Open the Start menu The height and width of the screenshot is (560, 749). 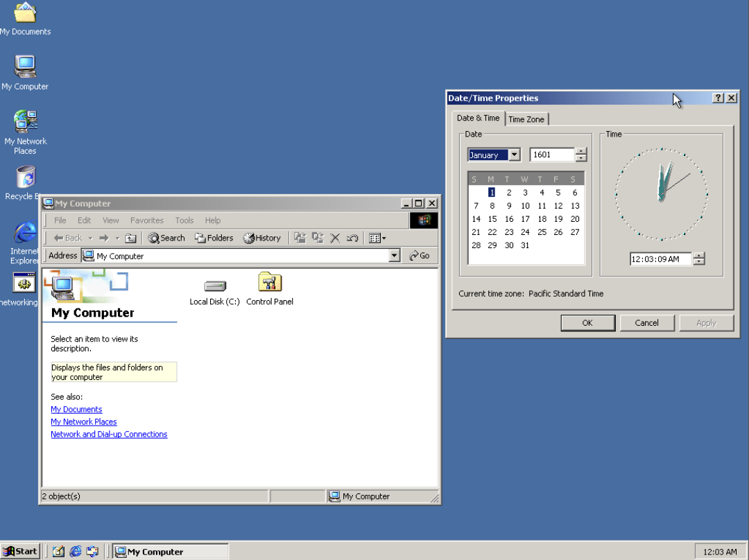pyautogui.click(x=19, y=552)
